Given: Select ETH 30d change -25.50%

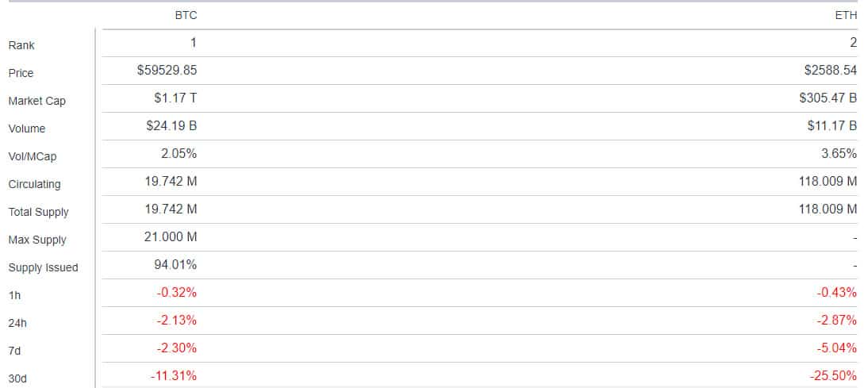Looking at the screenshot, I should pyautogui.click(x=834, y=376).
